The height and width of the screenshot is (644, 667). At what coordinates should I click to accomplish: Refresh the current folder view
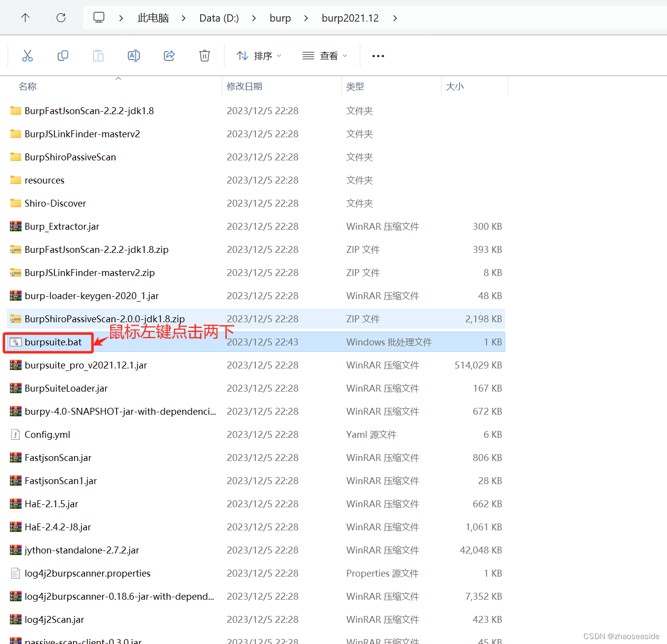(x=61, y=18)
